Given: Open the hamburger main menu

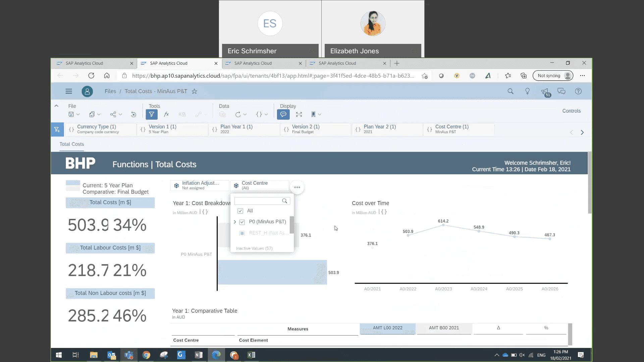Looking at the screenshot, I should [69, 91].
